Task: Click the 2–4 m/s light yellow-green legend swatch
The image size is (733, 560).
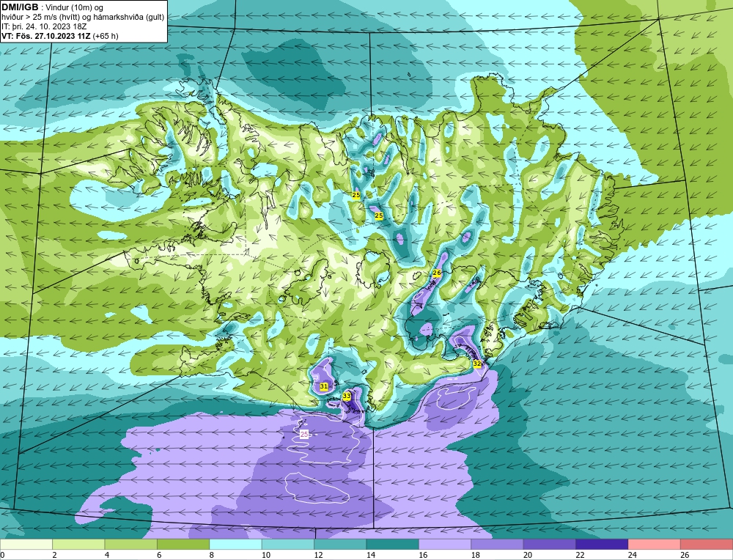Action: click(78, 544)
